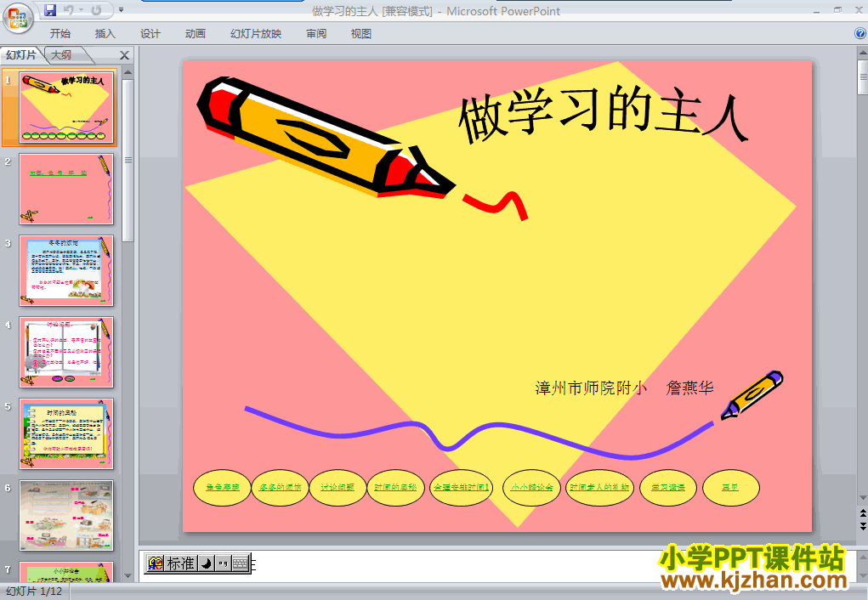Viewport: 868px width, 600px height.
Task: Toggle IME punctuation mode icon
Action: point(223,563)
